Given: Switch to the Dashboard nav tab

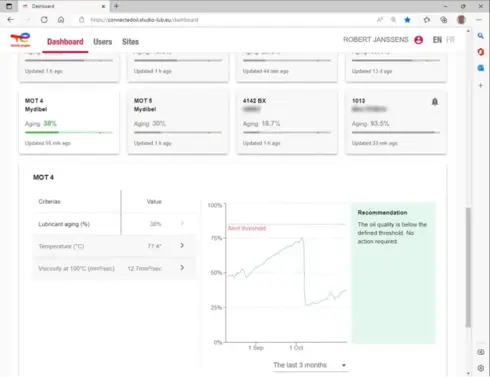Looking at the screenshot, I should point(65,42).
